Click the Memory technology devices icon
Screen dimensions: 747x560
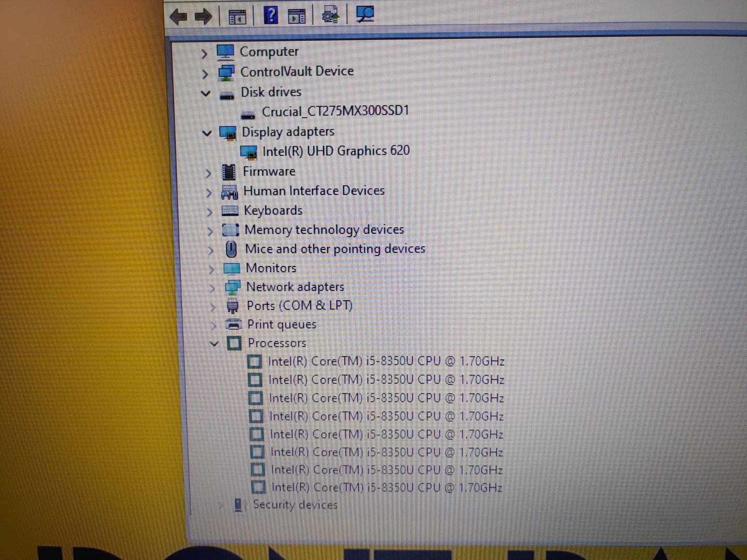pyautogui.click(x=230, y=230)
